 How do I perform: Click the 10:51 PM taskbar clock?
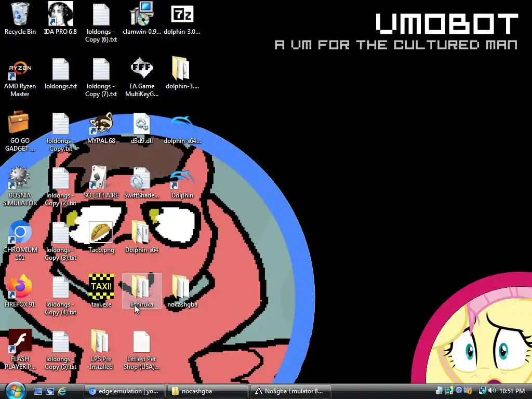(x=512, y=391)
